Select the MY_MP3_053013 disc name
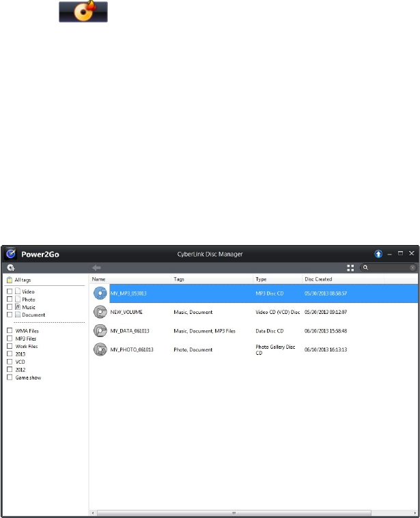This screenshot has height=518, width=420. (x=128, y=293)
